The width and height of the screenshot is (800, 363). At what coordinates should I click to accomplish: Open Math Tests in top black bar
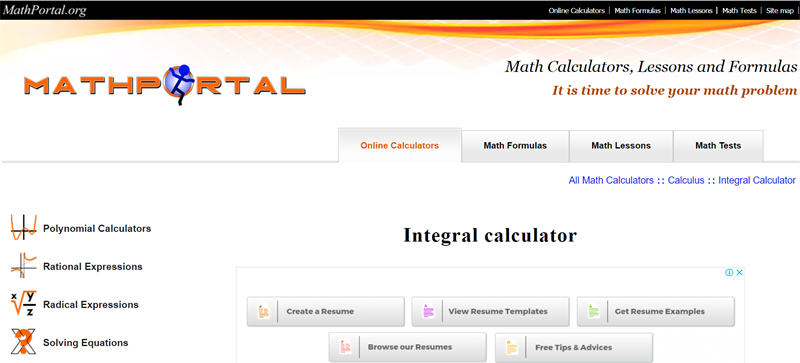click(x=739, y=10)
